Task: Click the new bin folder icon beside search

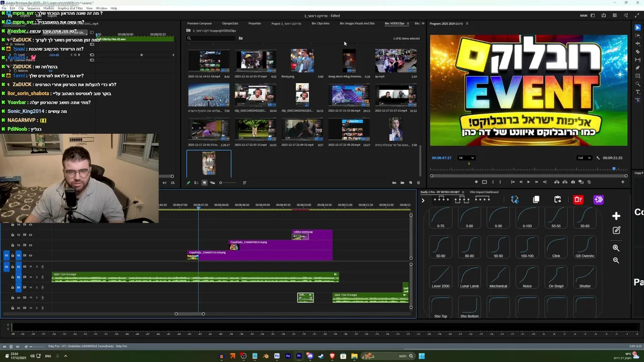Action: point(240,38)
